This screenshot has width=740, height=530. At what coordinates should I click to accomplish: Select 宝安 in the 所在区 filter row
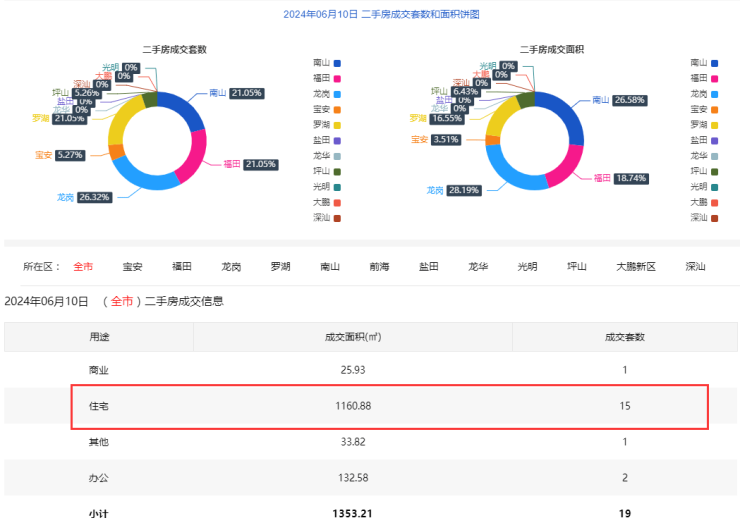point(132,267)
